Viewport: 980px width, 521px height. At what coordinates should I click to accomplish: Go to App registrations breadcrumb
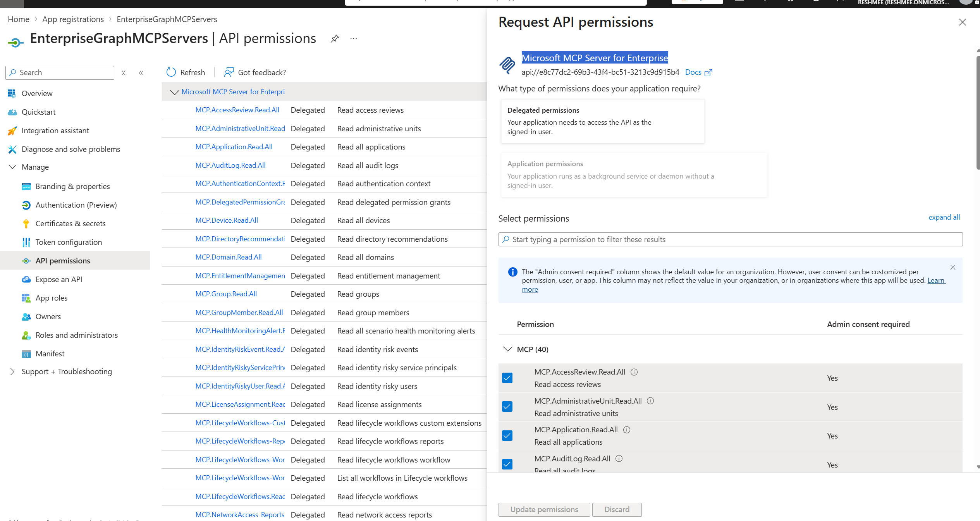point(73,19)
